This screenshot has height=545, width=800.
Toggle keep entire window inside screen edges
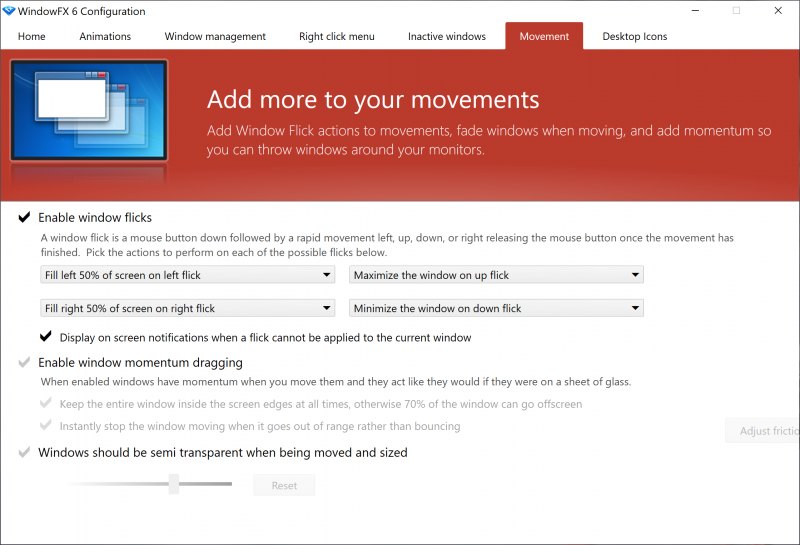point(45,404)
